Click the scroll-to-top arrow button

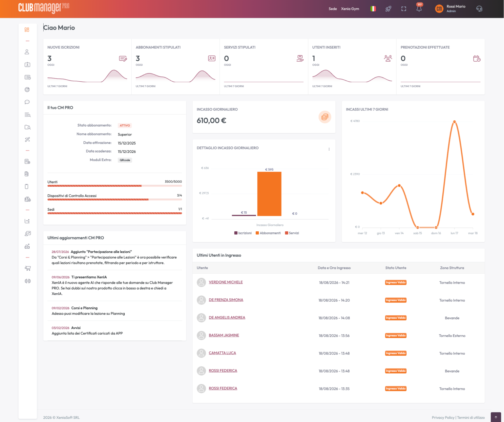click(x=496, y=417)
